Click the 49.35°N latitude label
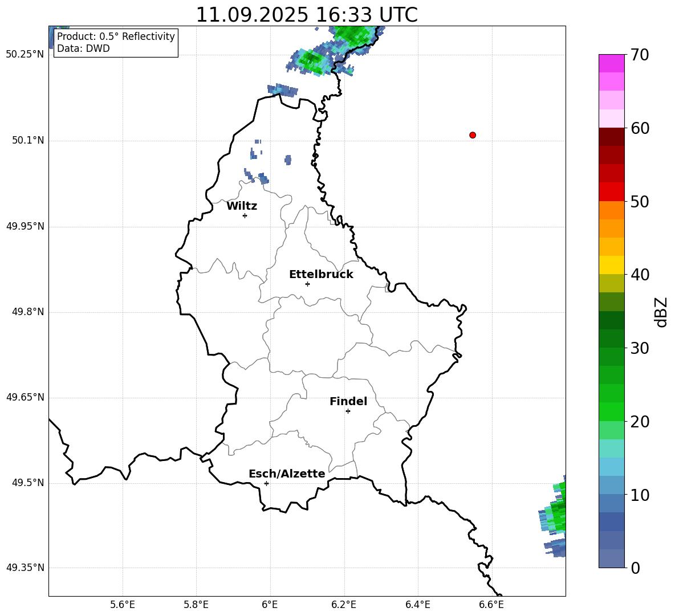This screenshot has height=616, width=675. [x=25, y=568]
